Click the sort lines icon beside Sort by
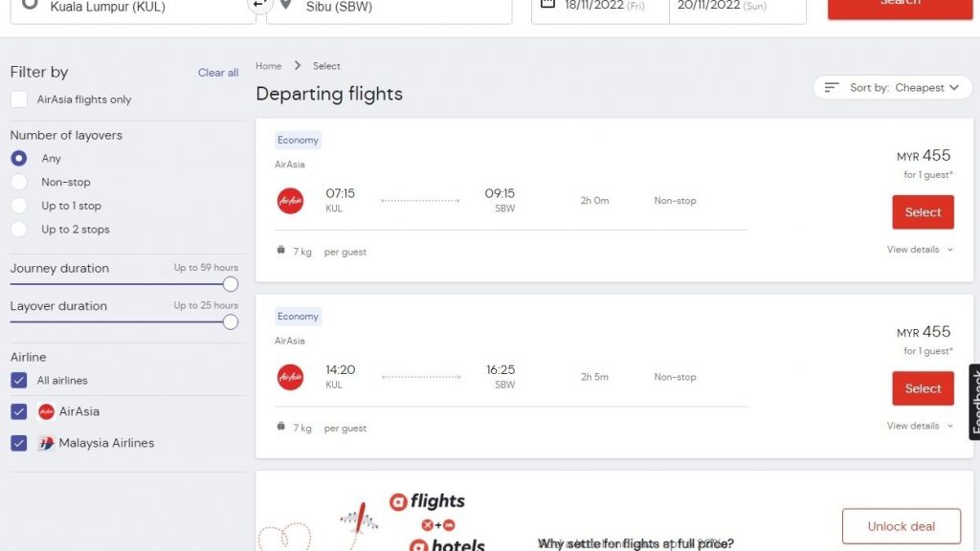The height and width of the screenshot is (551, 980). pos(832,88)
